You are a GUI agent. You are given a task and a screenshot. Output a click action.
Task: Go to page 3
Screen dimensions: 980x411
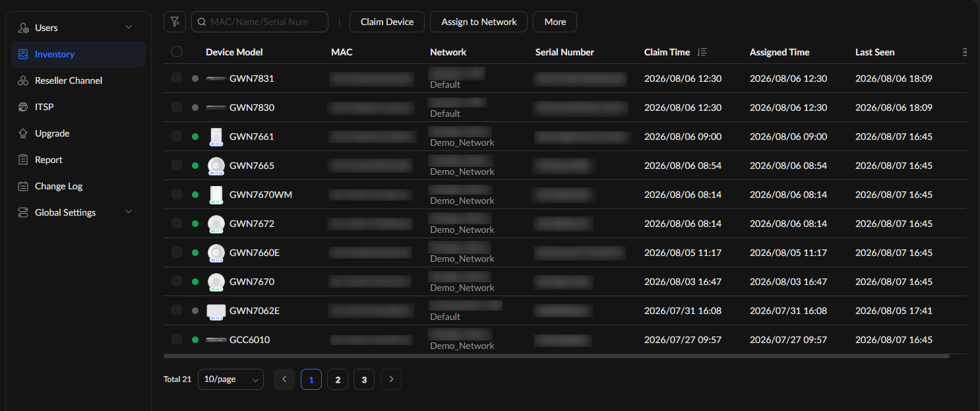coord(364,379)
